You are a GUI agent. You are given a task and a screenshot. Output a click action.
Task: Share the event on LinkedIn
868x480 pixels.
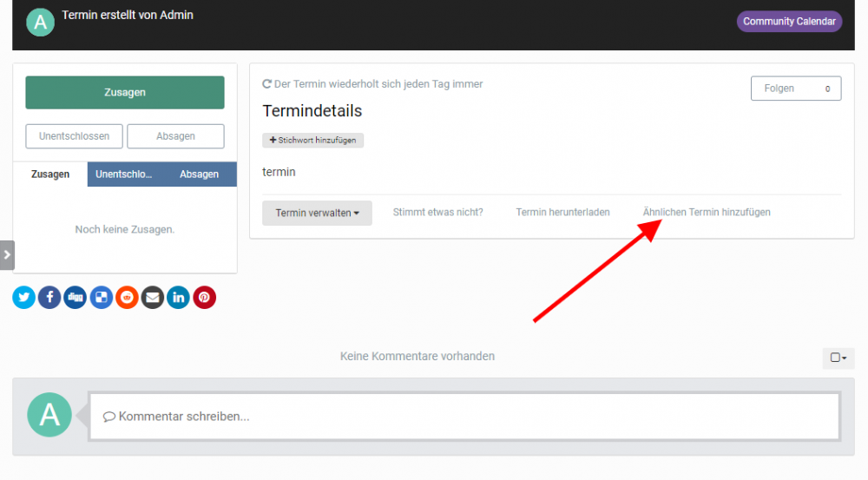(x=179, y=298)
